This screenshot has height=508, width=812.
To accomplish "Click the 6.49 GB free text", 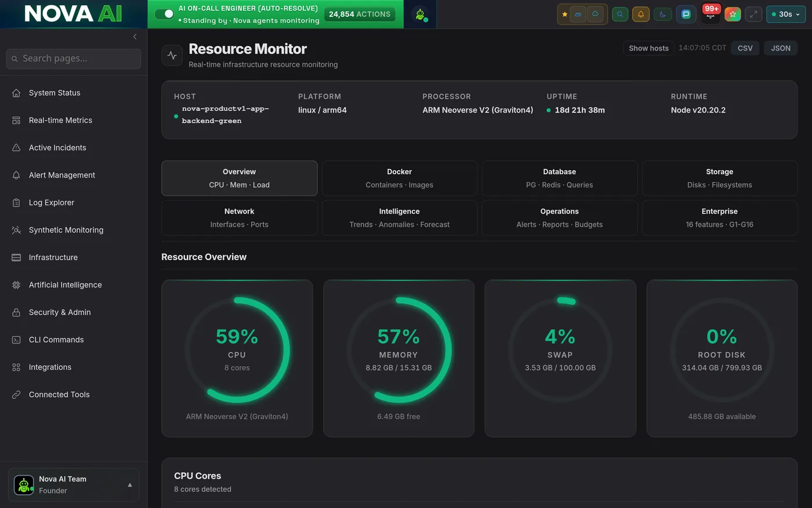I will tap(399, 417).
